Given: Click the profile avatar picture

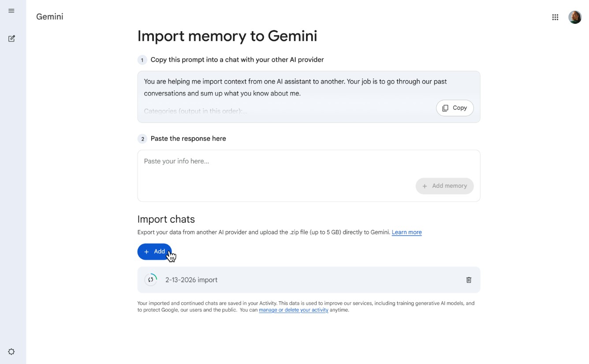Looking at the screenshot, I should click(x=574, y=17).
